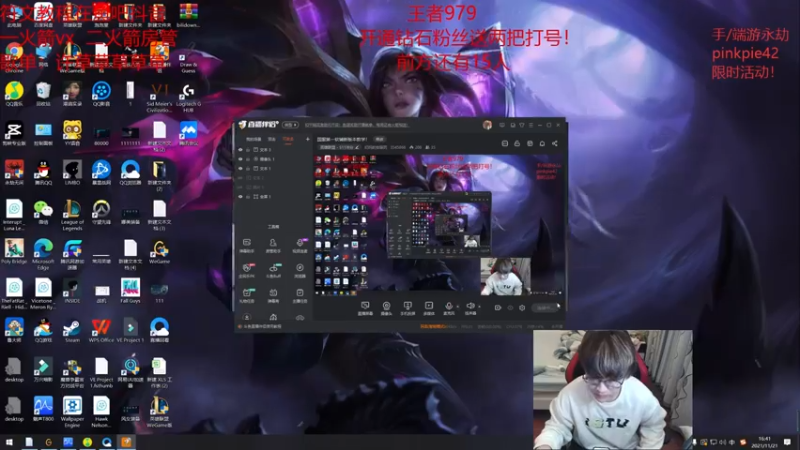This screenshot has height=450, width=800.
Task: Launch WeGame desktop shortcut
Action: pos(159,252)
